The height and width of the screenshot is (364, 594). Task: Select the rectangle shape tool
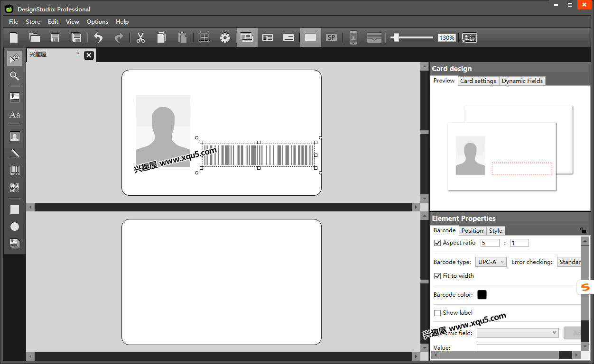click(15, 209)
